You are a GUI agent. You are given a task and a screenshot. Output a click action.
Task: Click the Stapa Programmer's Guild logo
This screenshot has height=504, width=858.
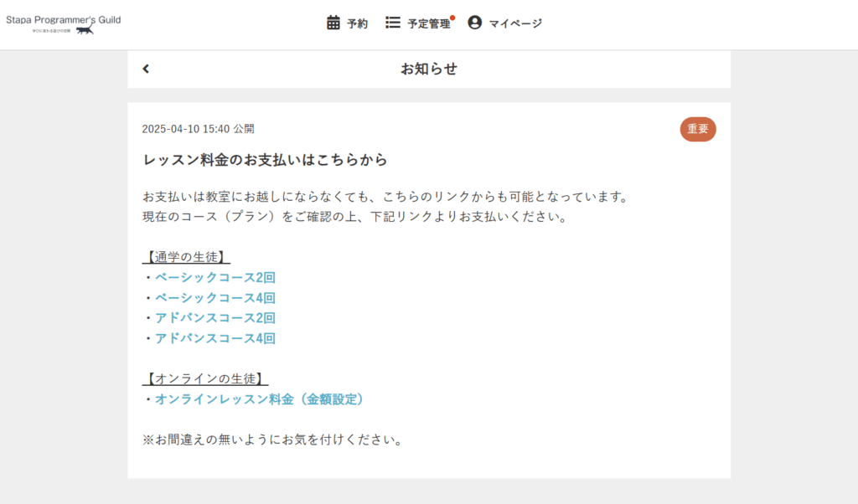(x=64, y=24)
